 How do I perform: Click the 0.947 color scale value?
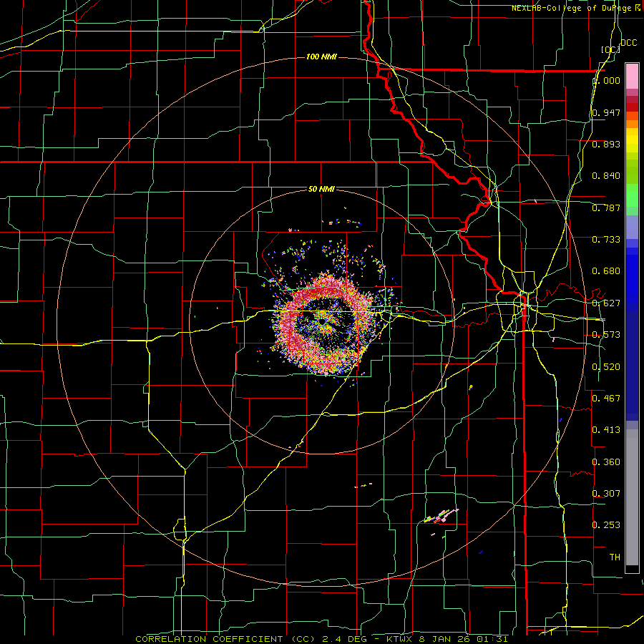click(x=606, y=112)
